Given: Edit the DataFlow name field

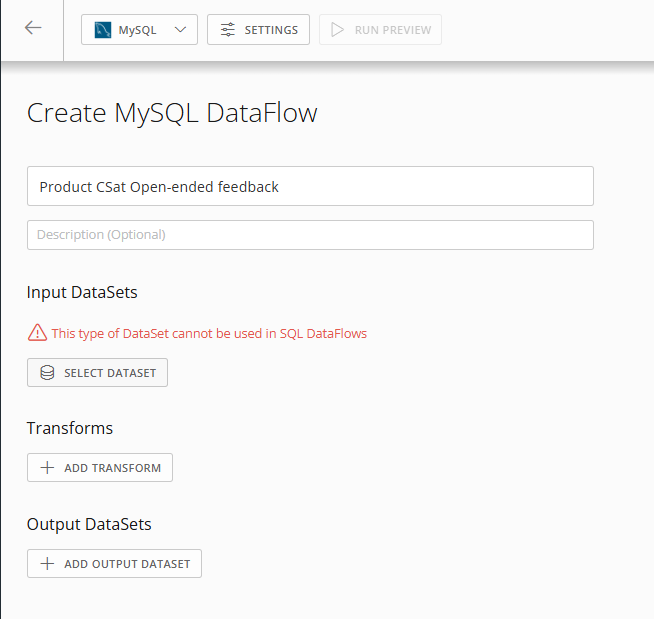Looking at the screenshot, I should 310,186.
